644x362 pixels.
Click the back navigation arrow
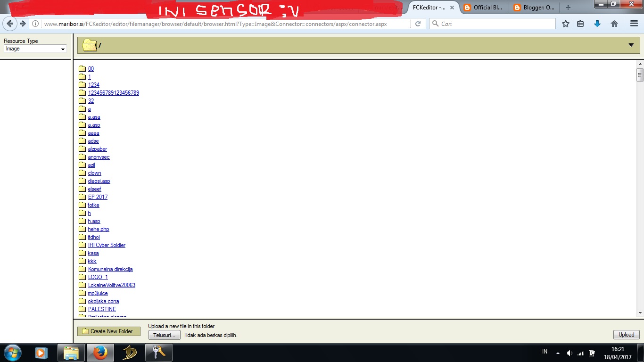[x=10, y=23]
